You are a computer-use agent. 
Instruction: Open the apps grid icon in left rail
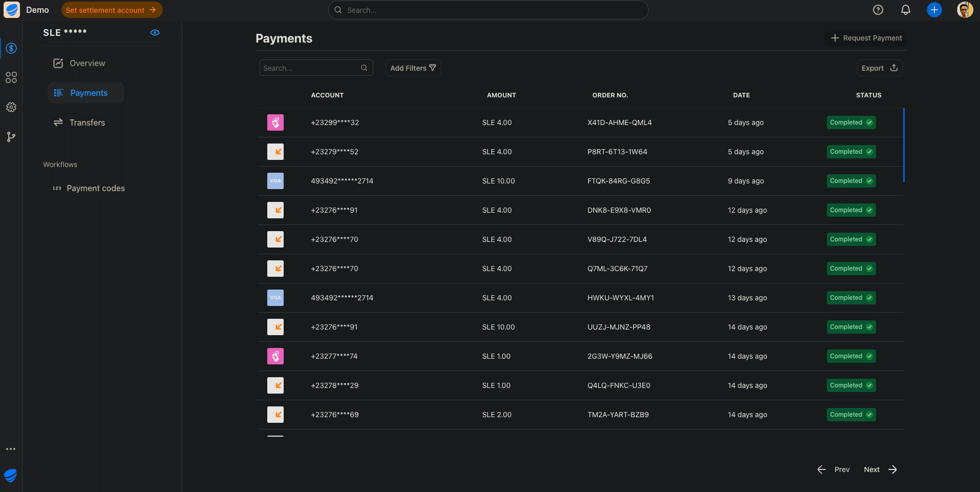(11, 77)
